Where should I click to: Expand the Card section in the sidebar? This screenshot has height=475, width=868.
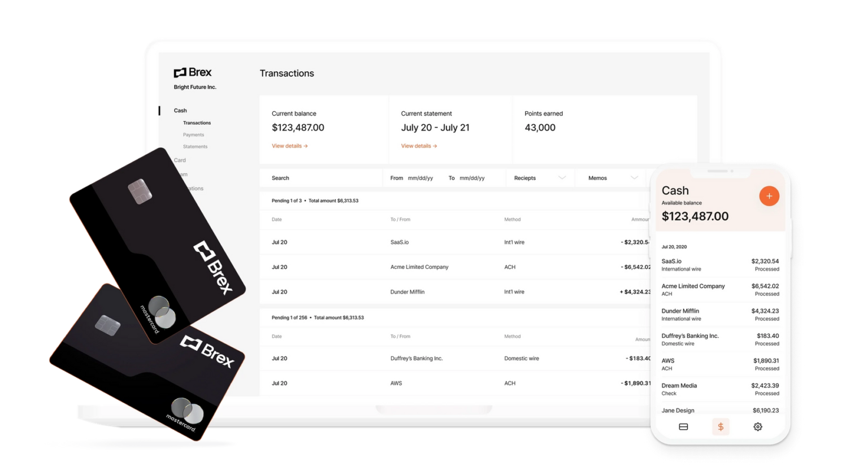[x=180, y=160]
